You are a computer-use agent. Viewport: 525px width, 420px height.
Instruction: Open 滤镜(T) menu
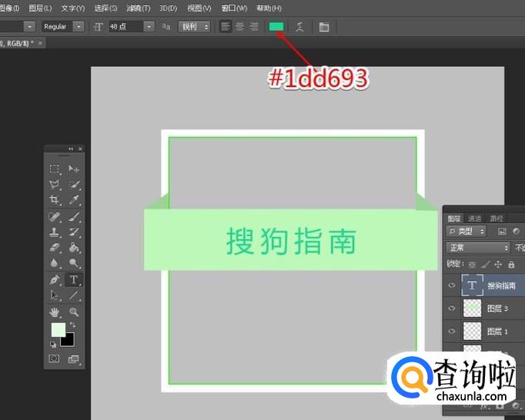tap(139, 8)
